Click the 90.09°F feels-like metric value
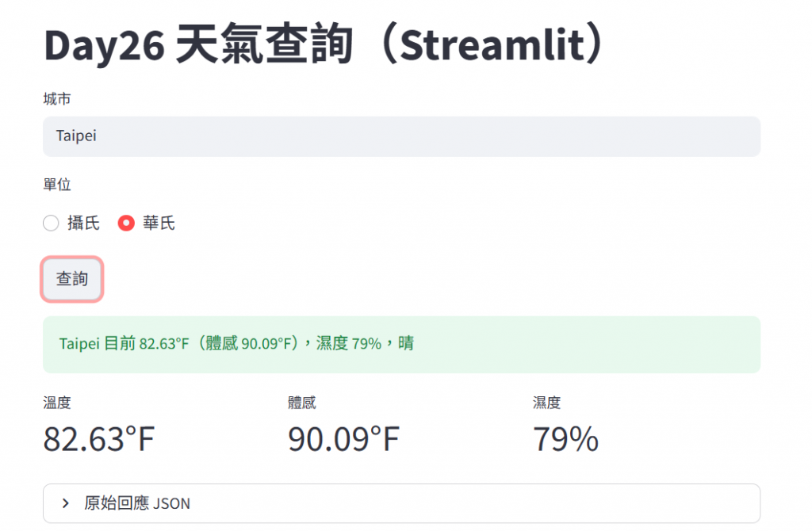The width and height of the screenshot is (812, 531). (344, 439)
